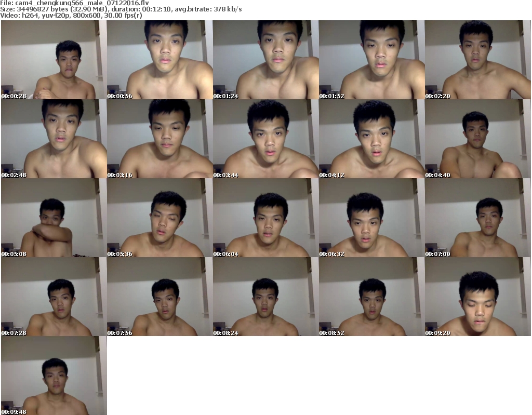Click the 'Size: 34496827 bytes' info line

[x=121, y=9]
